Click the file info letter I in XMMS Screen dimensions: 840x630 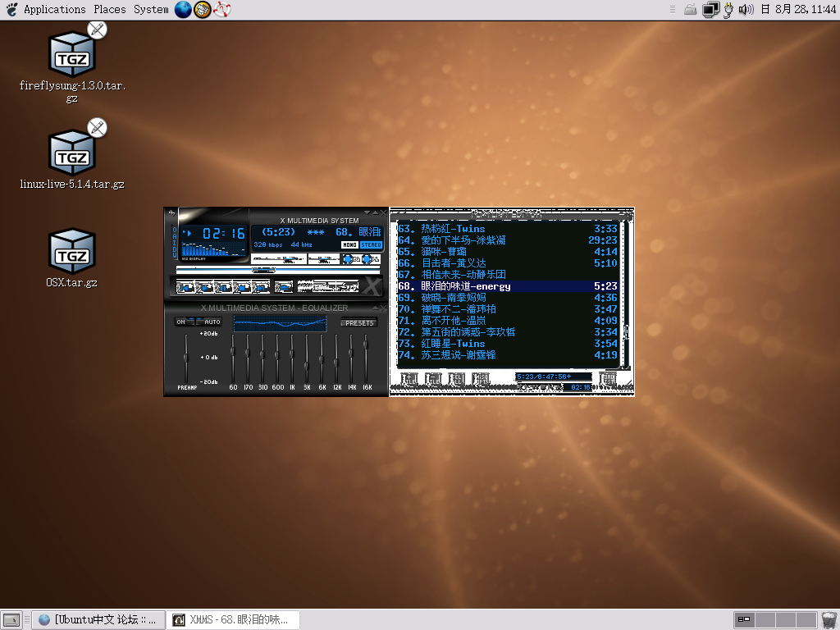174,243
